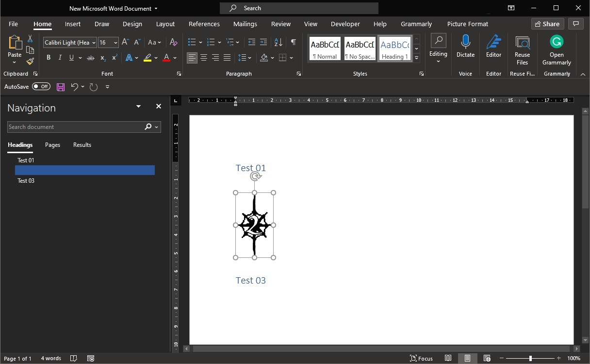Apply the No Spacing style

pyautogui.click(x=360, y=48)
